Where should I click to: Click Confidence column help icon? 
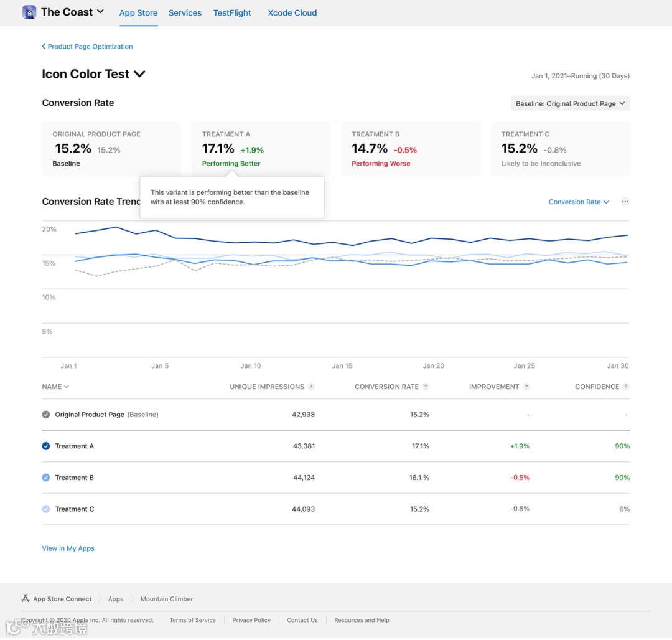tap(626, 387)
